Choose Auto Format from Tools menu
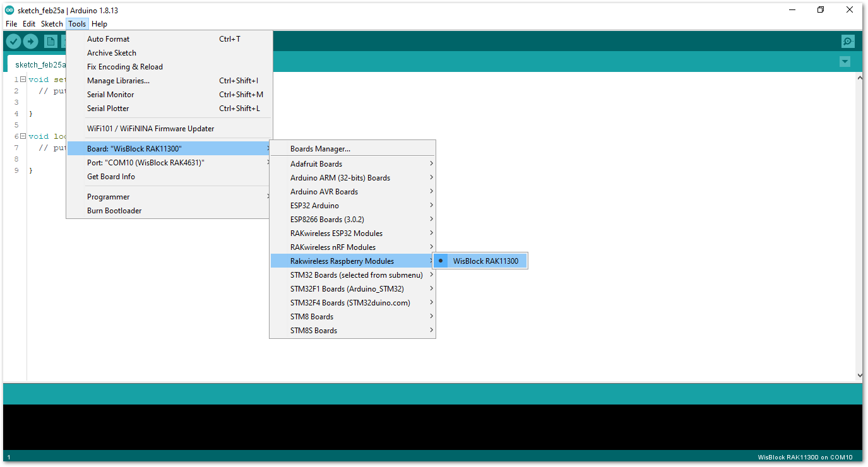Screen dimensions: 868x467 (169, 39)
